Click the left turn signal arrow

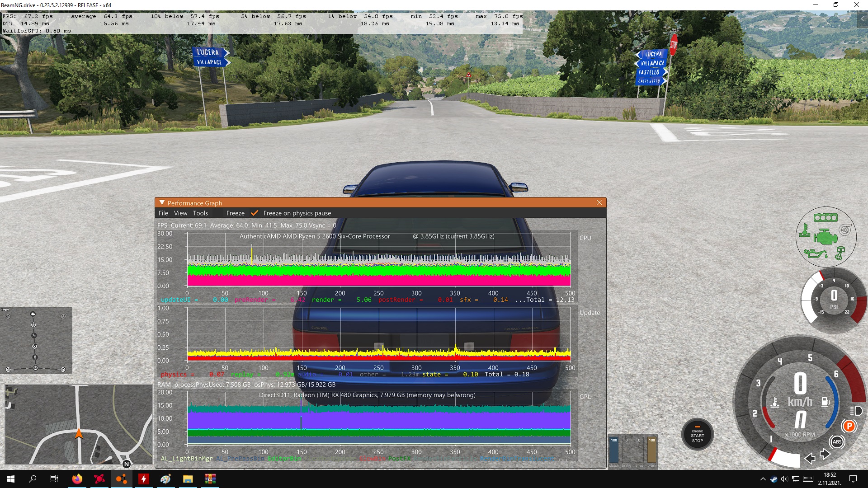(x=810, y=458)
